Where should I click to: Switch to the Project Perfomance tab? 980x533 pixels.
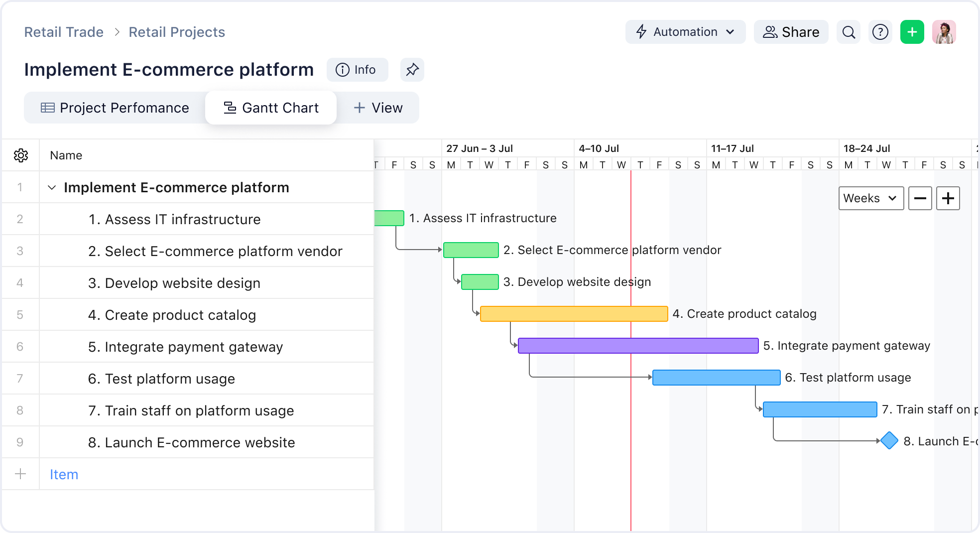click(x=115, y=108)
